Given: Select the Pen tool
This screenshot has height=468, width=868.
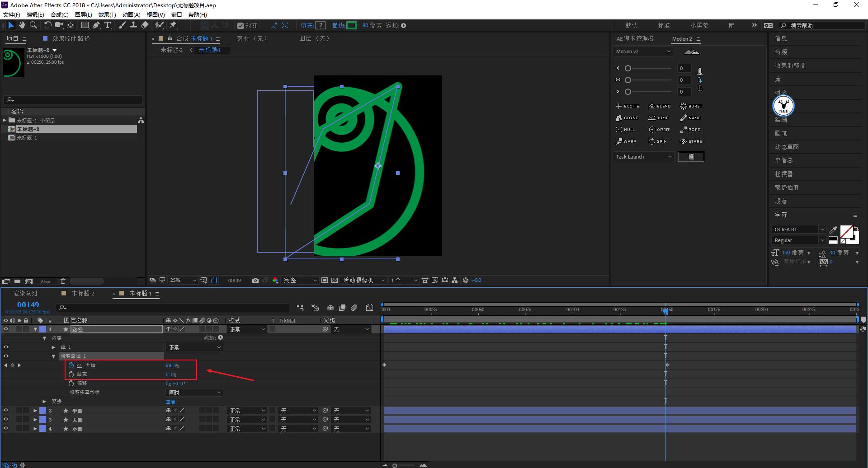Looking at the screenshot, I should pos(96,25).
